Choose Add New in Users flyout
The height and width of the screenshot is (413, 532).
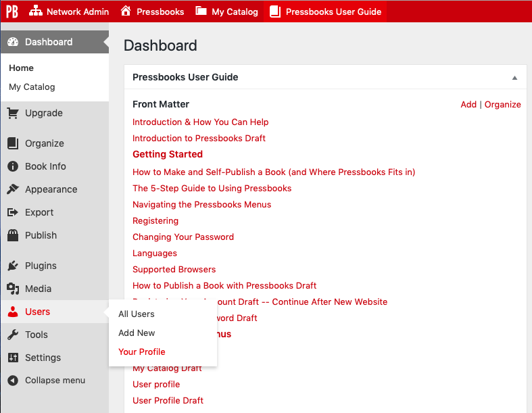pos(137,333)
